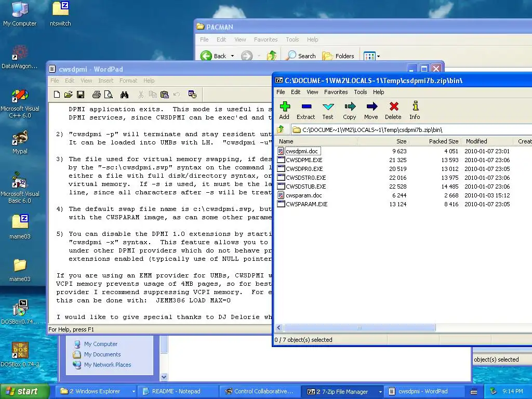Select the DataWagon desktop shortcut
Screen dimensions: 532x399
point(20,57)
